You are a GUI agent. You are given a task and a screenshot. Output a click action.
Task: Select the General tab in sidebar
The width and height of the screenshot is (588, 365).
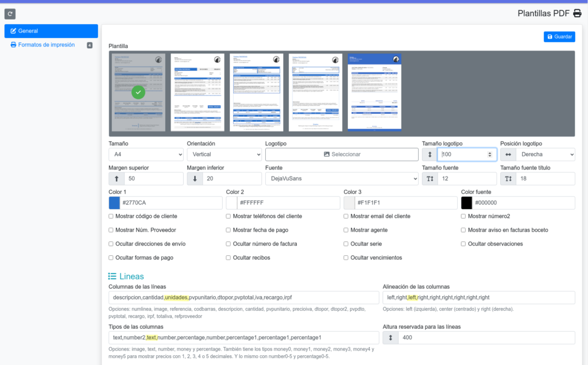pyautogui.click(x=51, y=31)
